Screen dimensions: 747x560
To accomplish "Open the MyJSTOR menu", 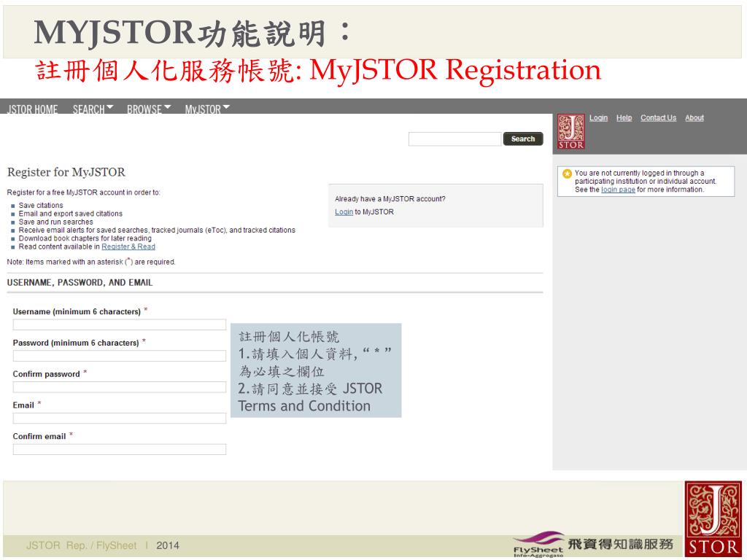I will pyautogui.click(x=203, y=109).
